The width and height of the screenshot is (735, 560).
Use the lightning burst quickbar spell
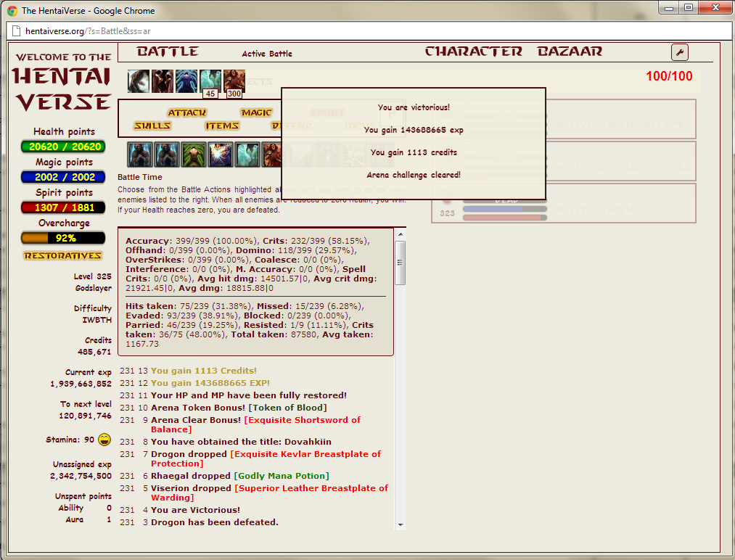pos(221,155)
